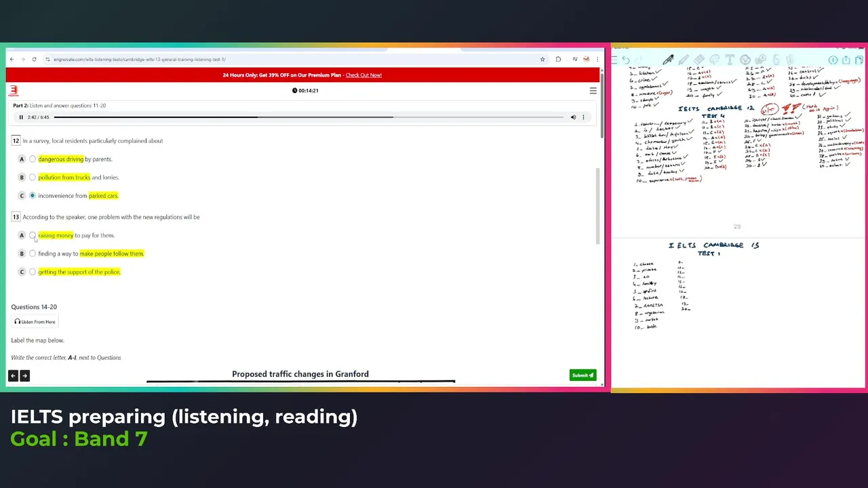
Task: Seek along the audio progress bar
Action: click(x=309, y=117)
